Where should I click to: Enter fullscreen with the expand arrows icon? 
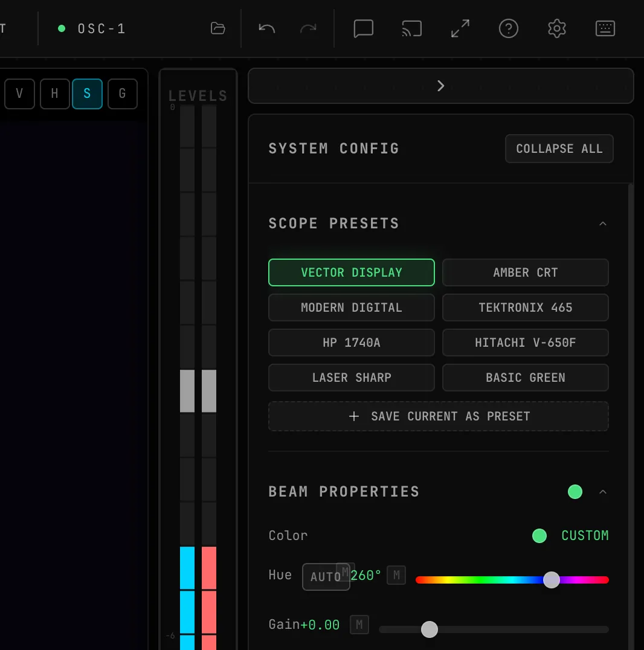(460, 28)
